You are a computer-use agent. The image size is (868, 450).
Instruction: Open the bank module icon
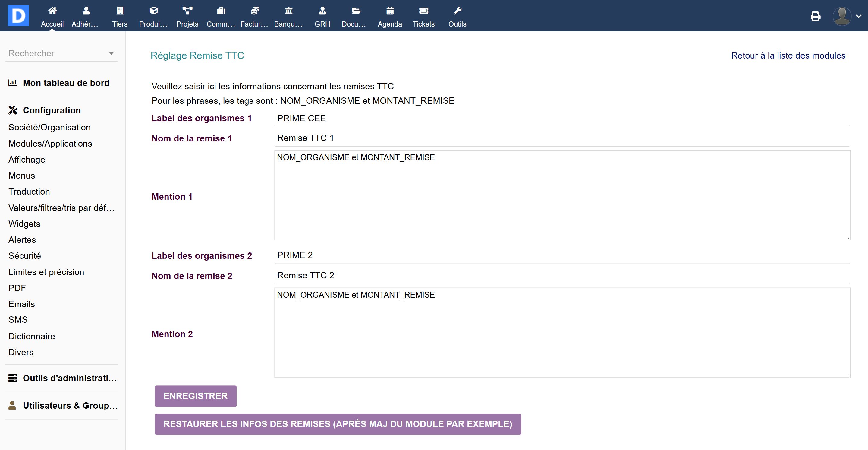pyautogui.click(x=288, y=11)
